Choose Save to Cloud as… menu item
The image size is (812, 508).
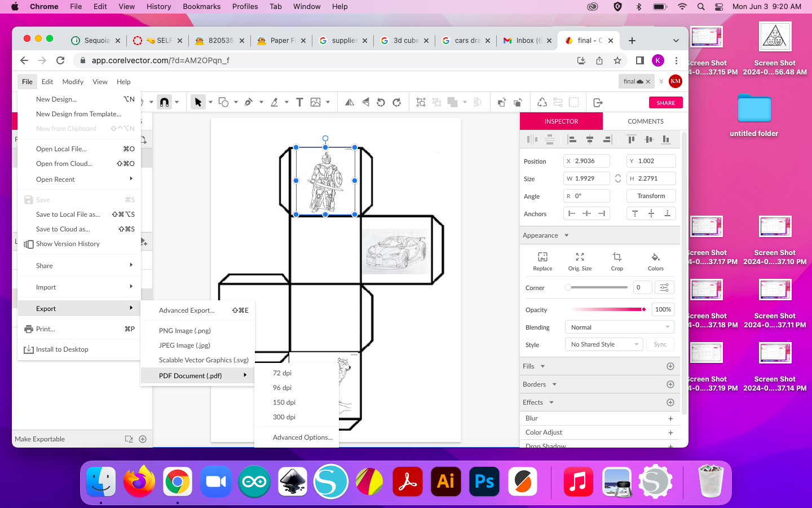pos(79,229)
